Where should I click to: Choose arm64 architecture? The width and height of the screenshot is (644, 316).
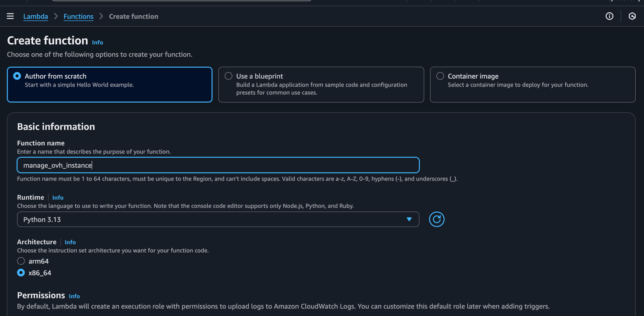21,261
